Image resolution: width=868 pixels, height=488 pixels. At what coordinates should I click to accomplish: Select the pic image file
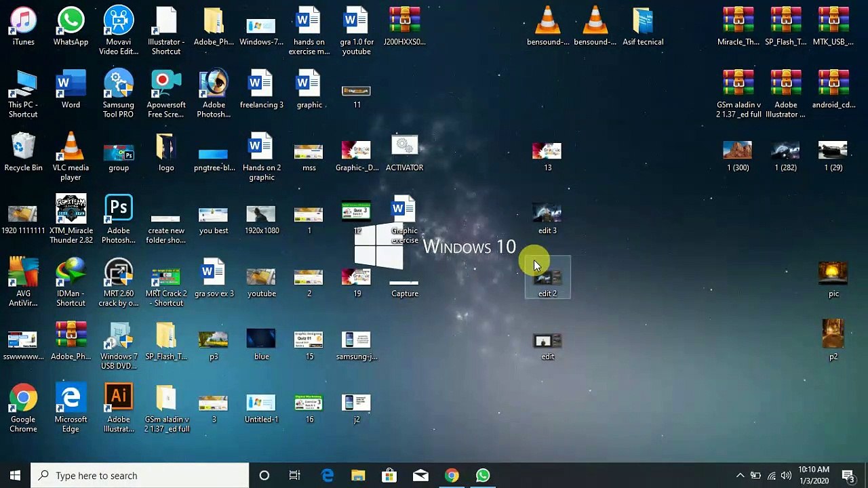pos(833,279)
